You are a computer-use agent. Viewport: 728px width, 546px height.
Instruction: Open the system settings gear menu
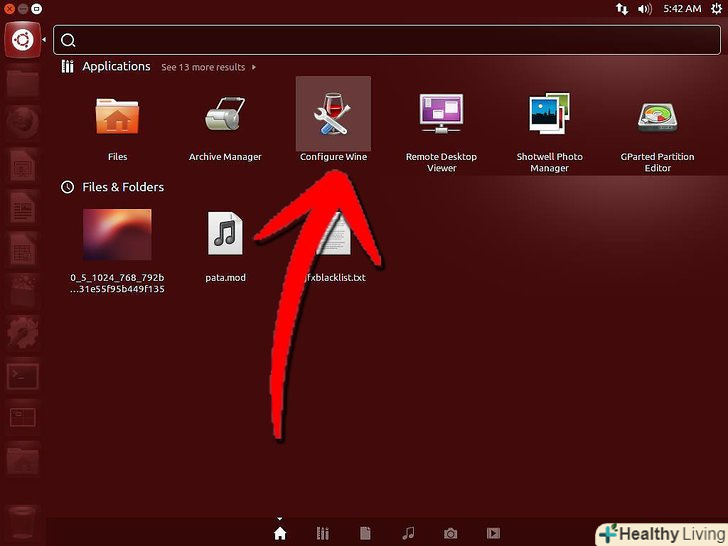[716, 9]
